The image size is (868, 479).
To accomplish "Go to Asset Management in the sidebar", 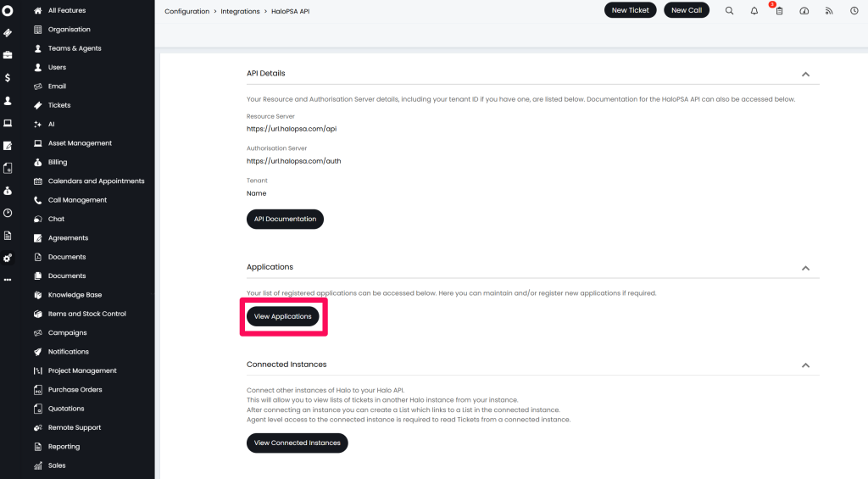I will point(80,143).
